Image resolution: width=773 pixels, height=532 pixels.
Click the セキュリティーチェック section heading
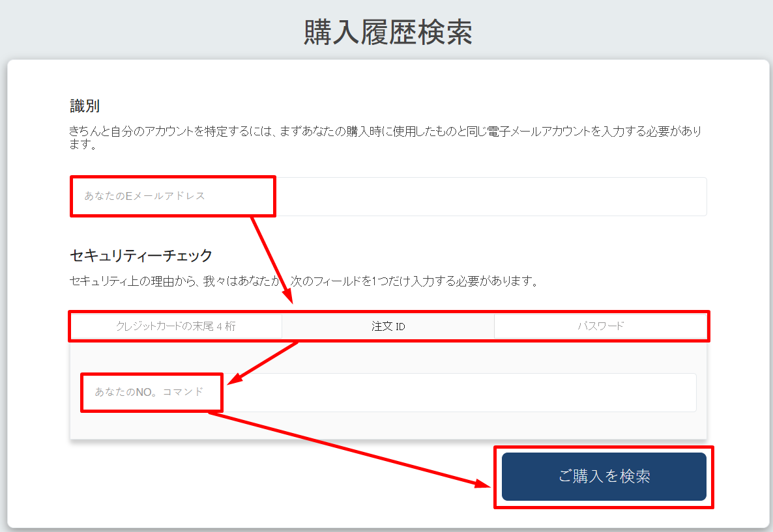(141, 255)
